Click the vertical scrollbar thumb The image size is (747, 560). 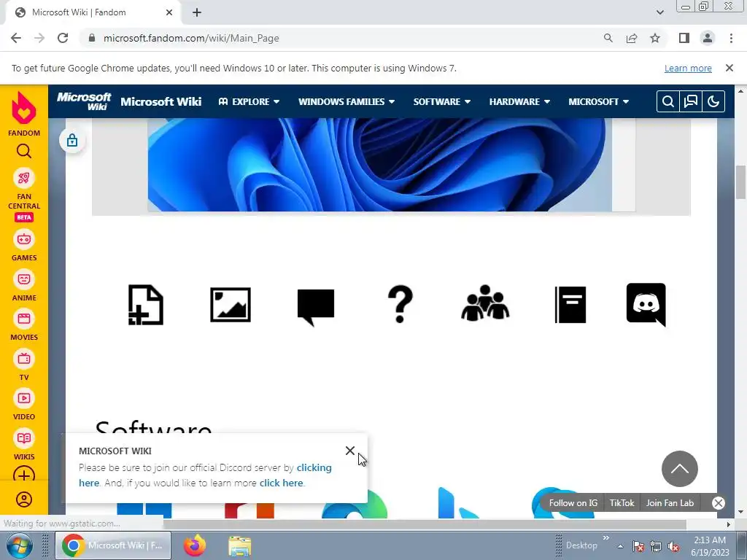click(741, 182)
